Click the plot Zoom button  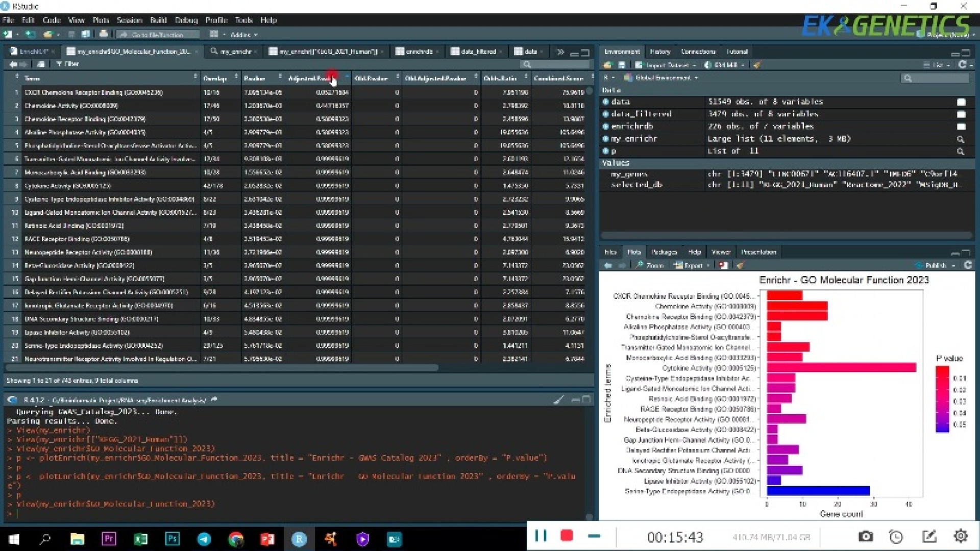(650, 265)
